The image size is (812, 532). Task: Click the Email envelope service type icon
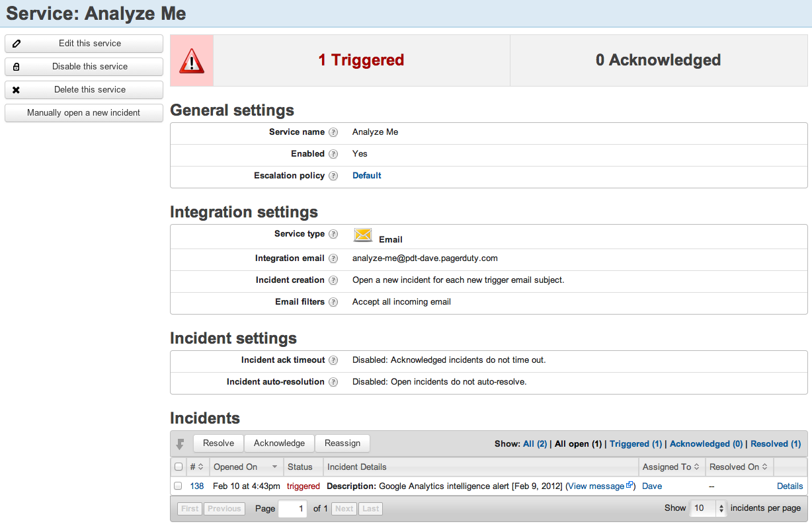[x=363, y=235]
